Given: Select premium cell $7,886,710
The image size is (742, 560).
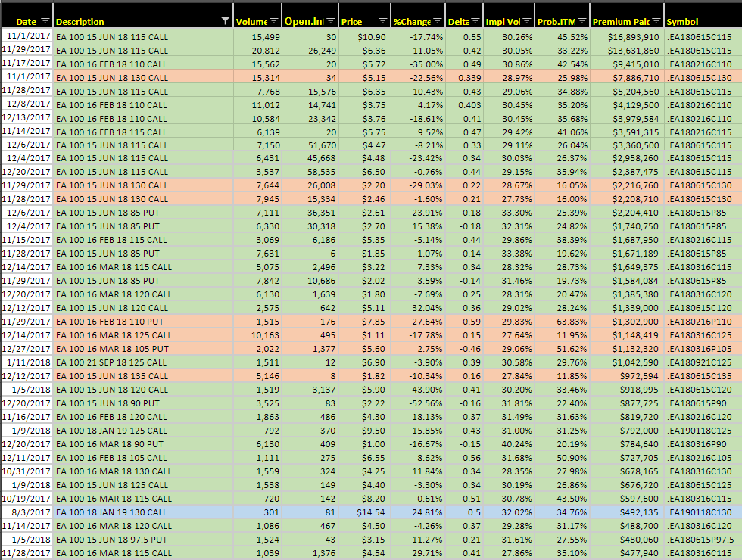Looking at the screenshot, I should 627,77.
